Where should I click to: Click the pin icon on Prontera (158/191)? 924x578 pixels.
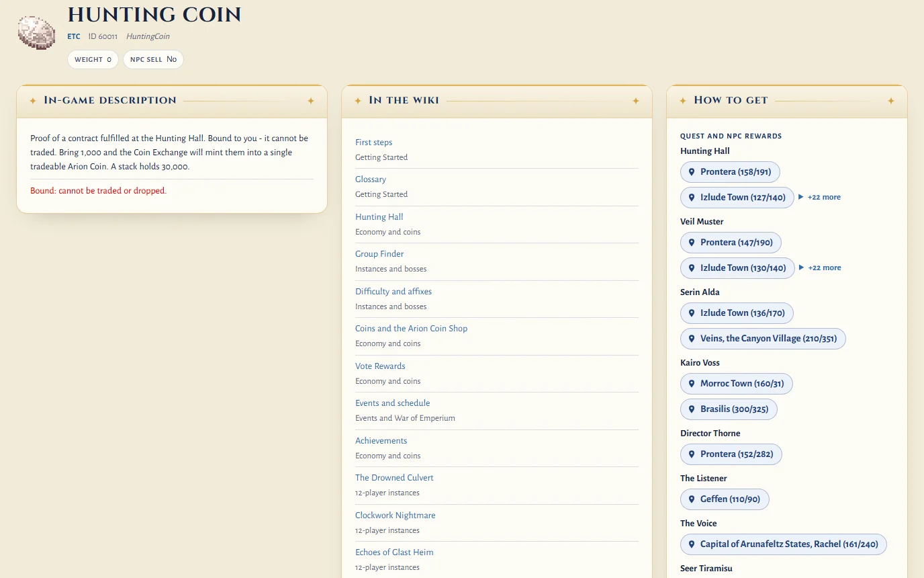click(692, 172)
